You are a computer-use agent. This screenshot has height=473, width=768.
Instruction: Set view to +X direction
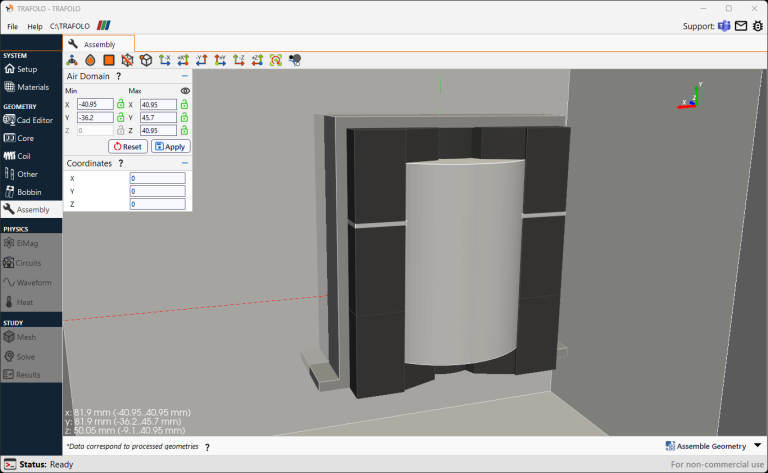(183, 60)
